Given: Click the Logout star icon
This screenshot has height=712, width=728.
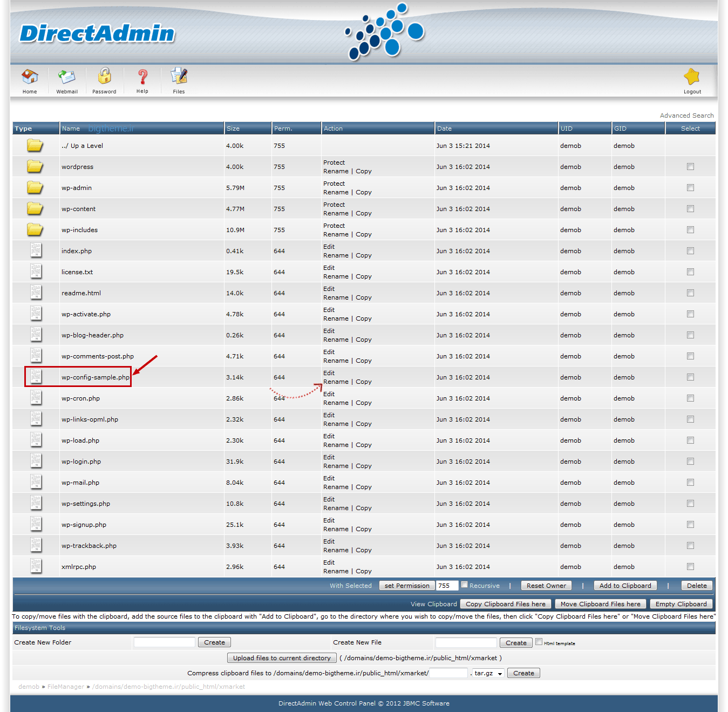Looking at the screenshot, I should click(x=692, y=77).
